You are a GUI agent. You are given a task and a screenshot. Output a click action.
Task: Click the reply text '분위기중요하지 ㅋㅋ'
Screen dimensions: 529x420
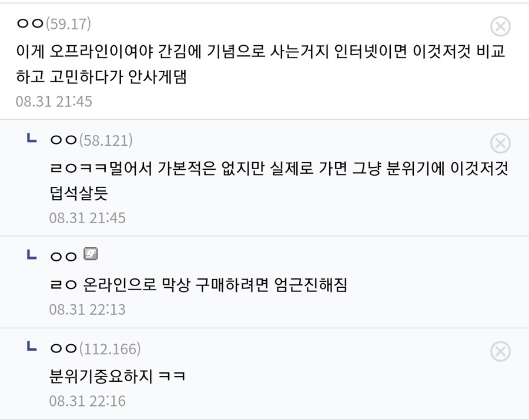(118, 375)
